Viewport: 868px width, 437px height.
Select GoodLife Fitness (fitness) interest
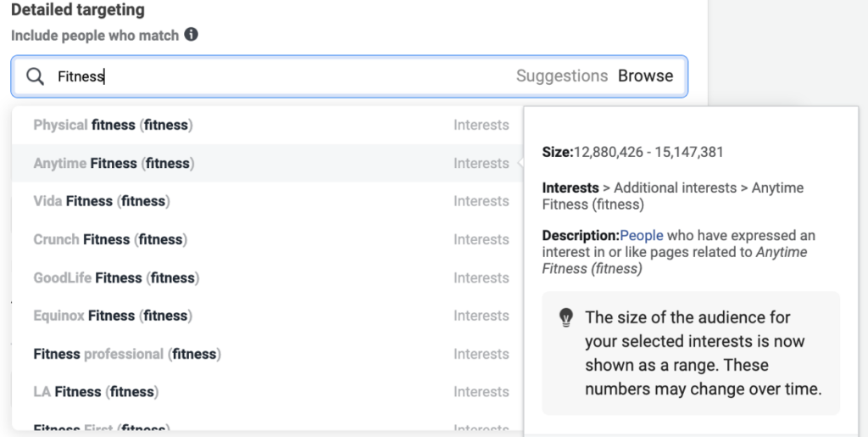pos(267,277)
